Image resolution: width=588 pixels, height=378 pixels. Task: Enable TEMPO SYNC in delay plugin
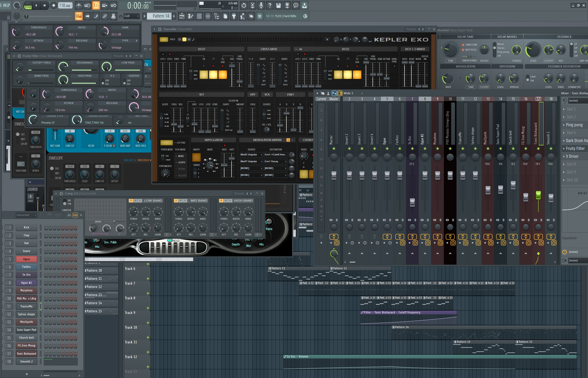click(463, 45)
